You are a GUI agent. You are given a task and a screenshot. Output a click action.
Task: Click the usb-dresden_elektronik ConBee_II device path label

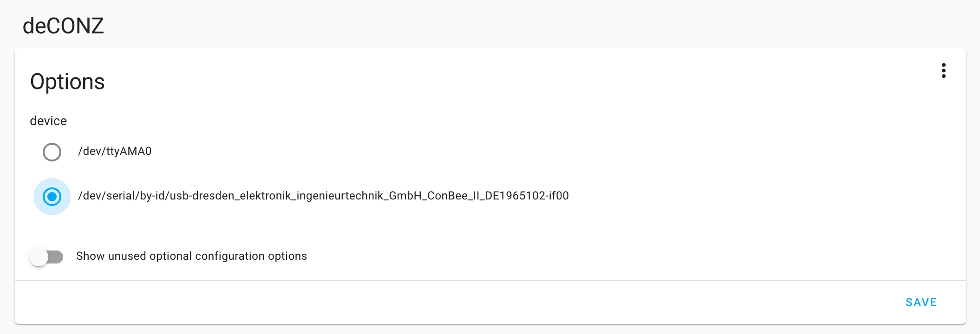(323, 196)
